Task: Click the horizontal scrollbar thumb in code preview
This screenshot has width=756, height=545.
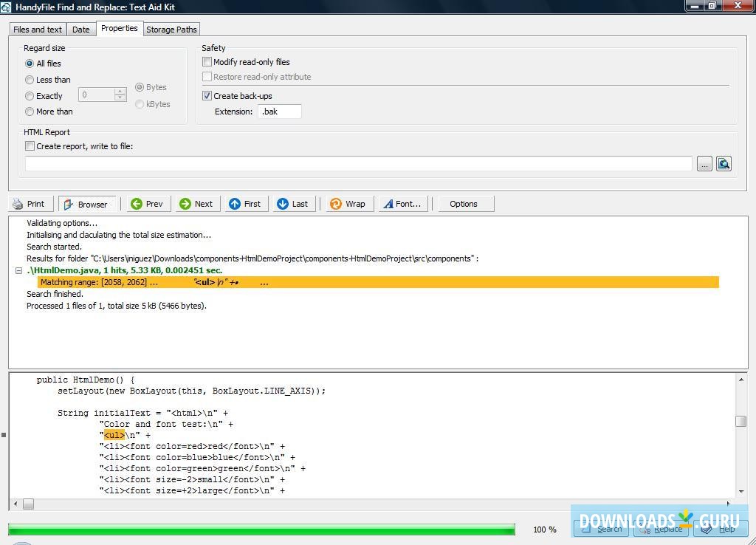Action: point(29,504)
